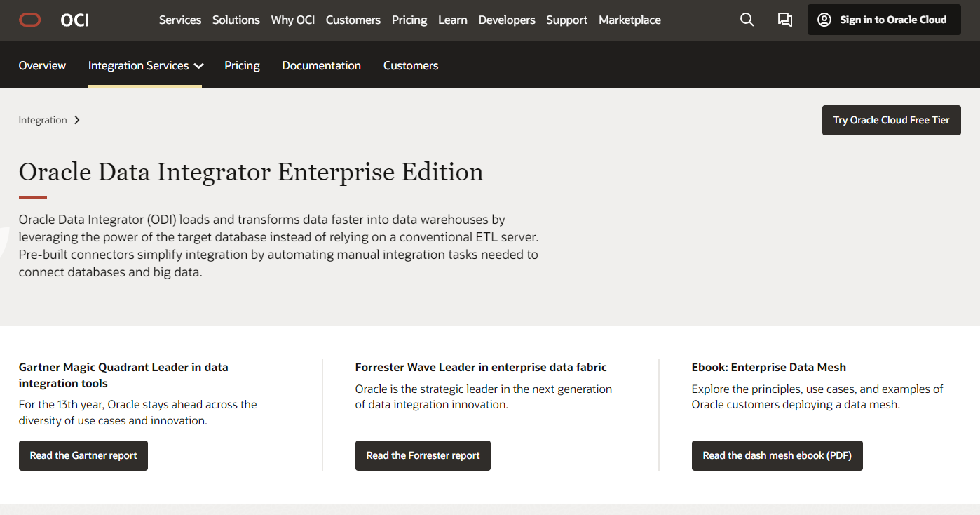The height and width of the screenshot is (515, 980).
Task: Open the Developers menu
Action: (506, 20)
